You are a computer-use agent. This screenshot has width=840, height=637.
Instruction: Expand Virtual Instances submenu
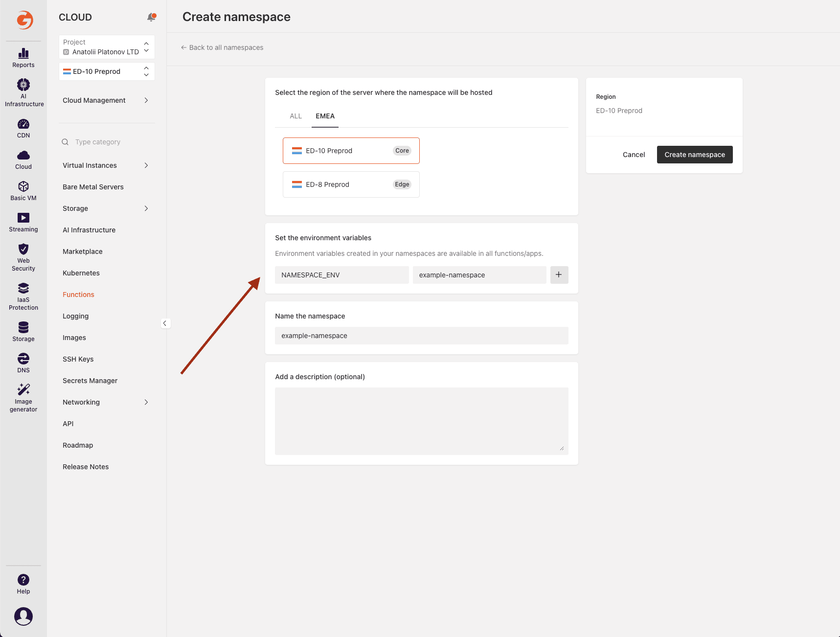pos(106,165)
